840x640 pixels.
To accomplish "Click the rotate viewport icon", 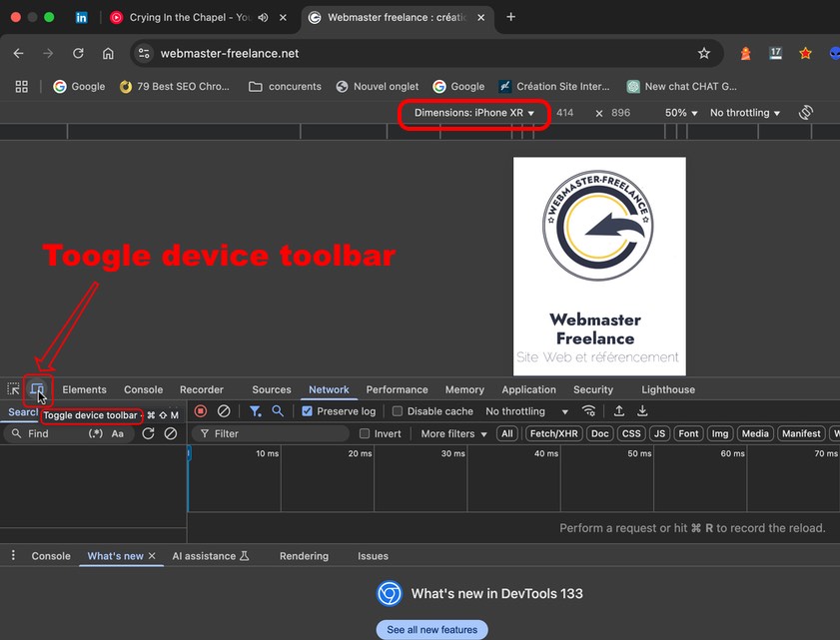I will (x=806, y=113).
